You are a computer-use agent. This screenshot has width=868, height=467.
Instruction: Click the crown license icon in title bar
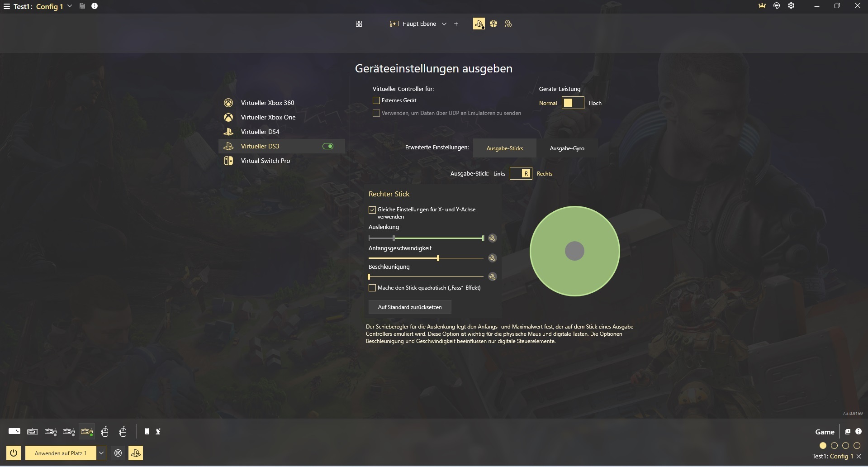click(762, 6)
